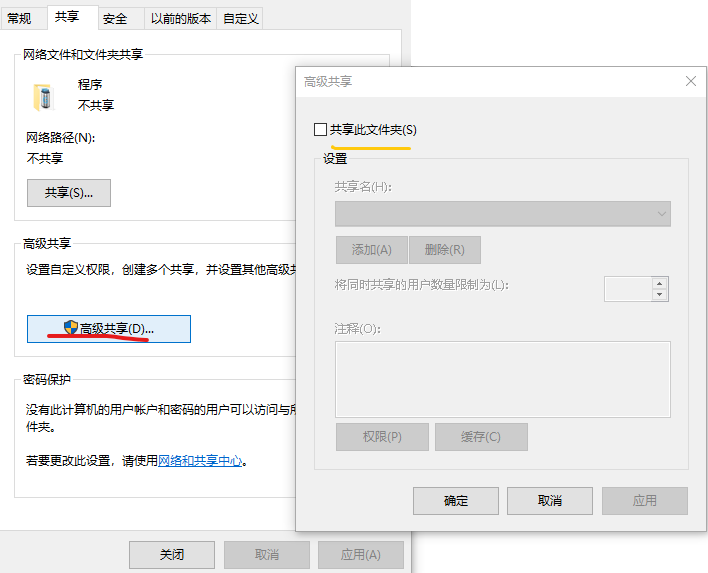This screenshot has width=708, height=573.
Task: Open the 缓存(C) button
Action: click(481, 437)
